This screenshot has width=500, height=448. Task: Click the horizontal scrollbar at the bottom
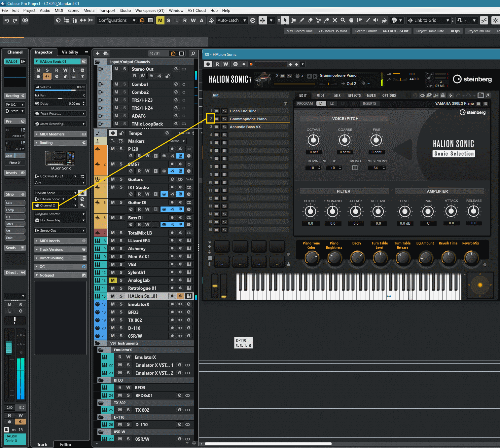[x=268, y=444]
